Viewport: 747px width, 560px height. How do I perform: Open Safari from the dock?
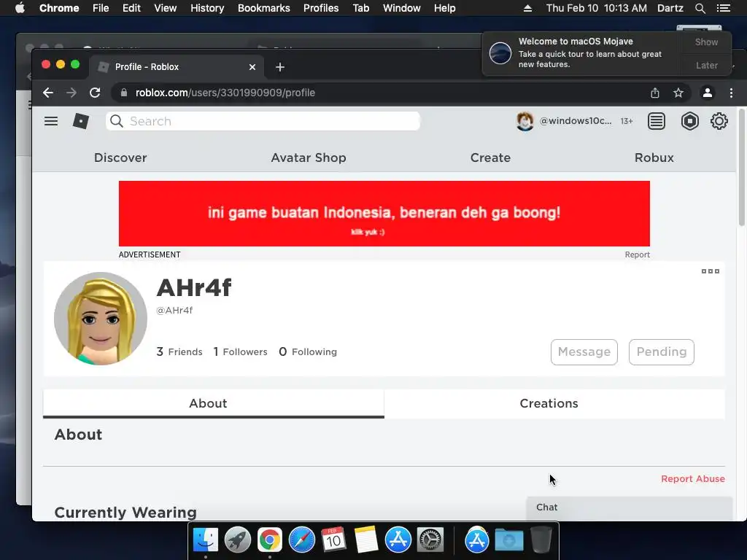[x=301, y=540]
